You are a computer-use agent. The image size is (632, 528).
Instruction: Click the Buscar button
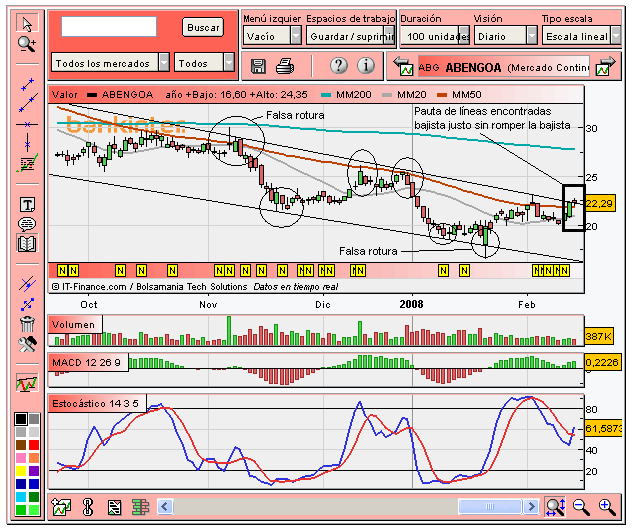coord(203,27)
